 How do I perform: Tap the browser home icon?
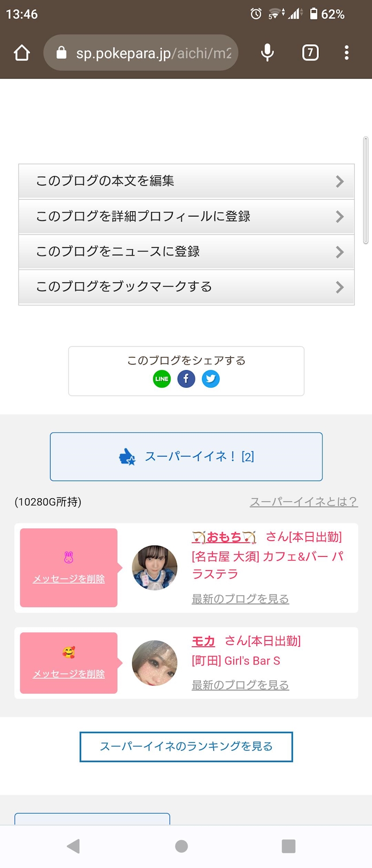(x=22, y=53)
